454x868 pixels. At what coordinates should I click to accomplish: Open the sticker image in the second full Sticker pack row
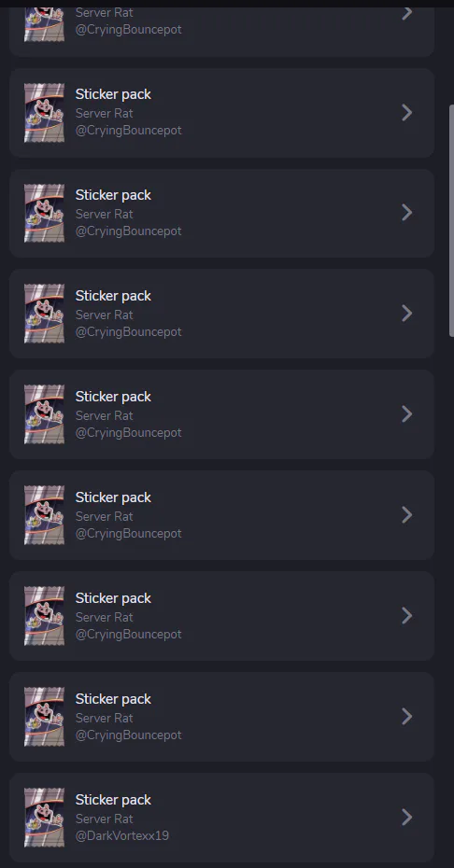tap(44, 213)
